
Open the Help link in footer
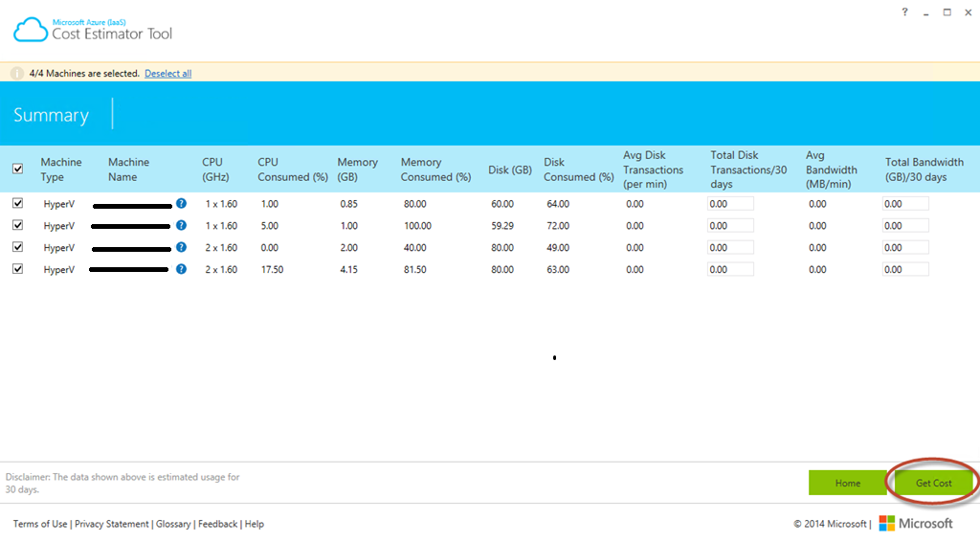click(255, 524)
